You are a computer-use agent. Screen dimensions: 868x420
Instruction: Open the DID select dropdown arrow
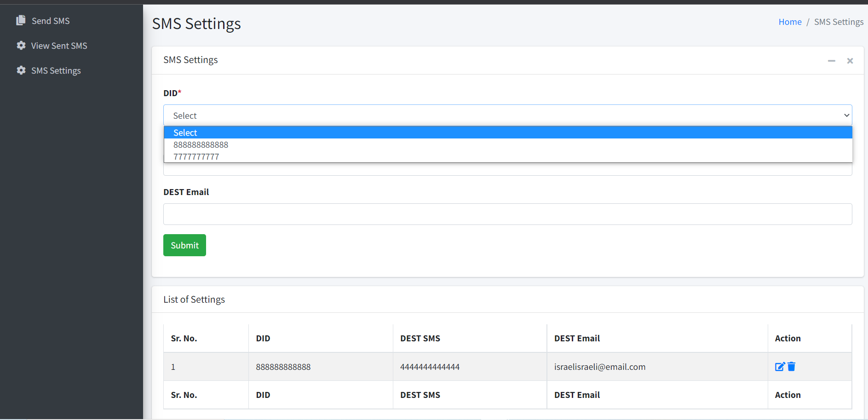coord(846,115)
